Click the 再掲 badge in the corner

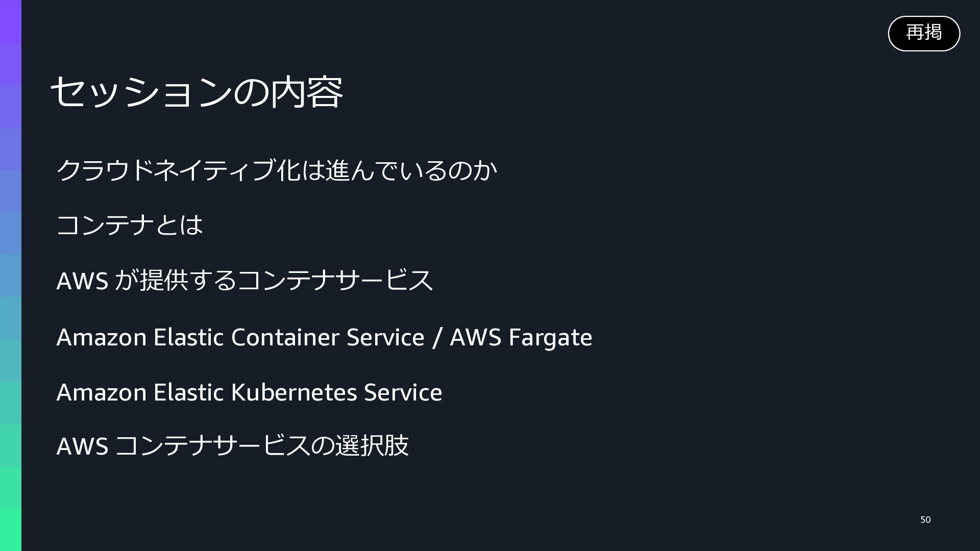[924, 33]
